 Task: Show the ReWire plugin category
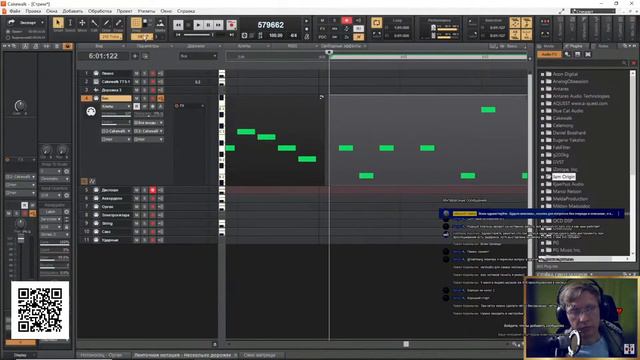588,54
